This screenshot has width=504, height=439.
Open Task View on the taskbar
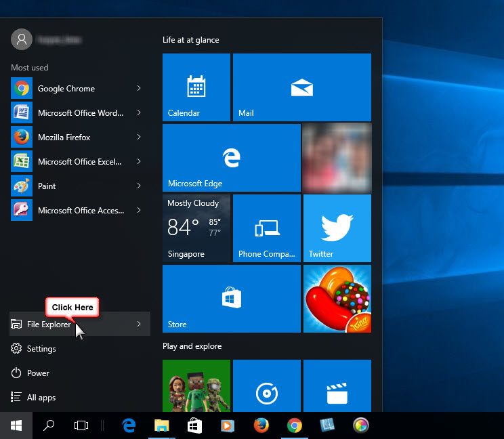pos(81,425)
